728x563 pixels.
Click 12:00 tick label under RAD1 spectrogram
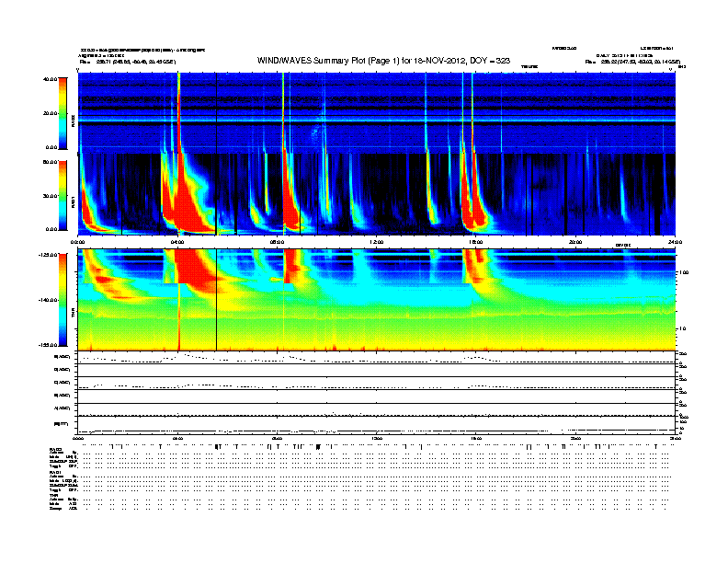click(376, 242)
